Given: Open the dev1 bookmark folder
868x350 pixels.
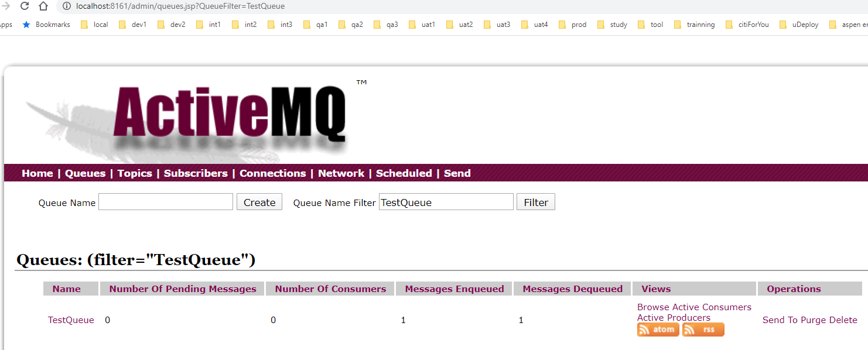Looking at the screenshot, I should click(132, 25).
